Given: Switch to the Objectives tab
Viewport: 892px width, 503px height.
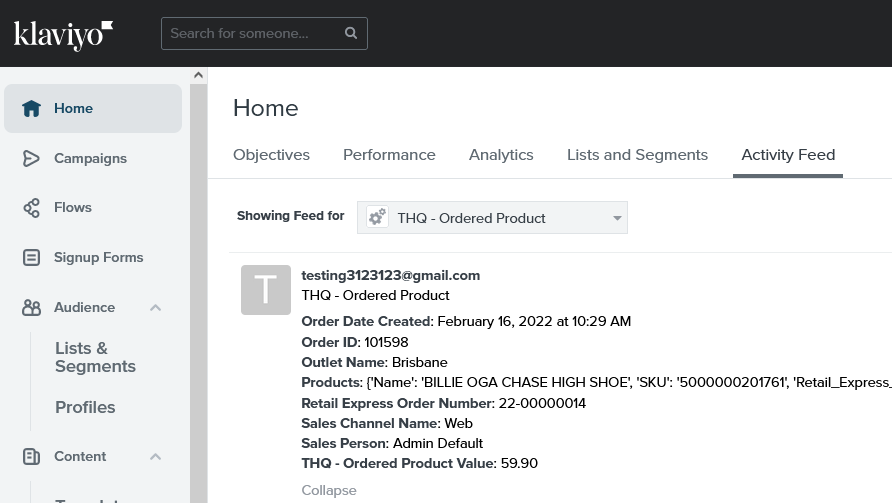Looking at the screenshot, I should 271,155.
